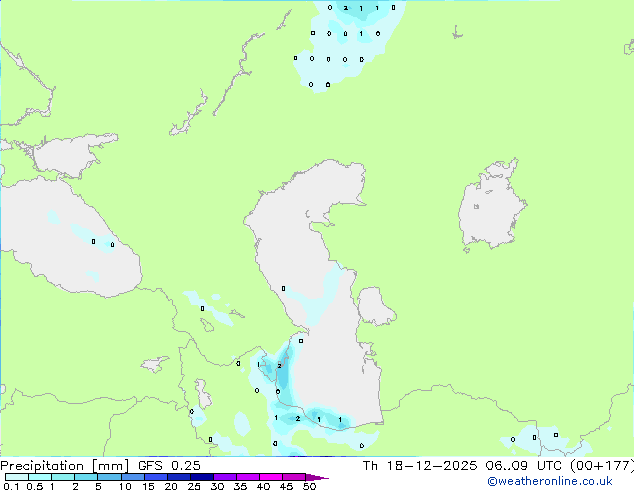Click the dark blue swatch between 25 and 30
The height and width of the screenshot is (490, 634).
pyautogui.click(x=202, y=477)
